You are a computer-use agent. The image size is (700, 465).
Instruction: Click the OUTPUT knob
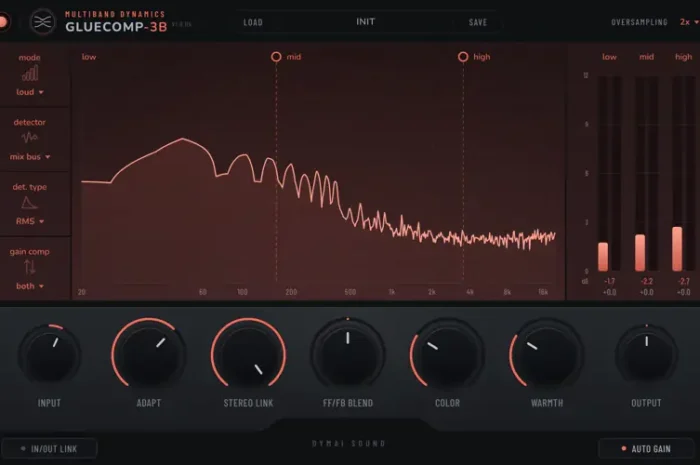pos(646,356)
